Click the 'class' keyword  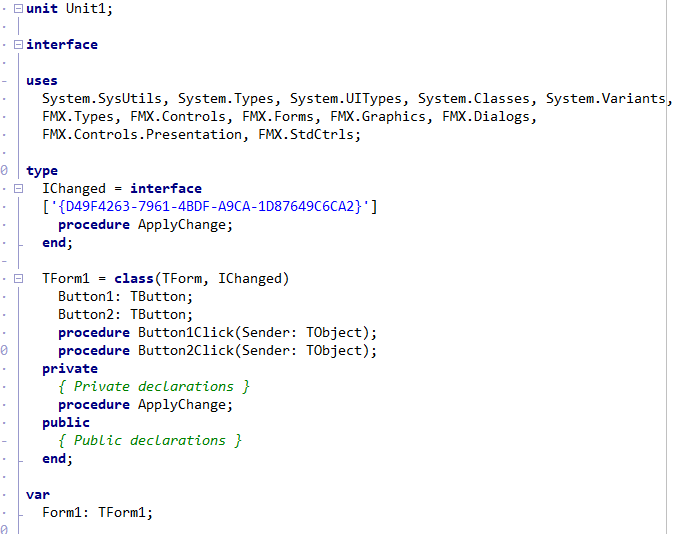[x=134, y=279]
